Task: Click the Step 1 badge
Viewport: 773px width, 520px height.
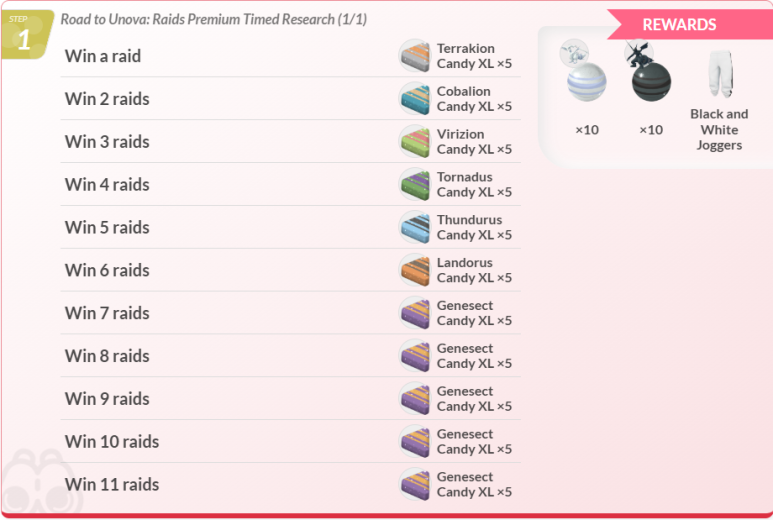Action: click(x=27, y=35)
